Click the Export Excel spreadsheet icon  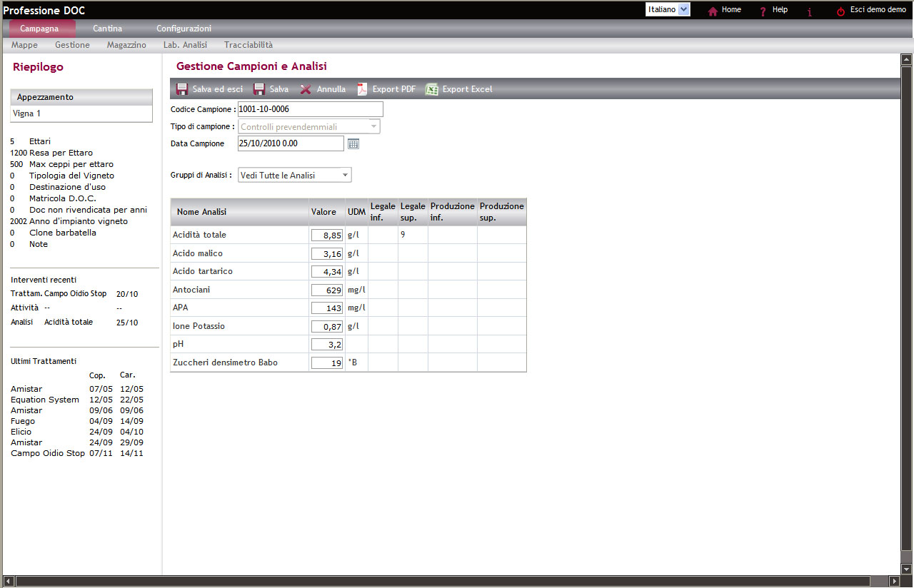(x=431, y=89)
